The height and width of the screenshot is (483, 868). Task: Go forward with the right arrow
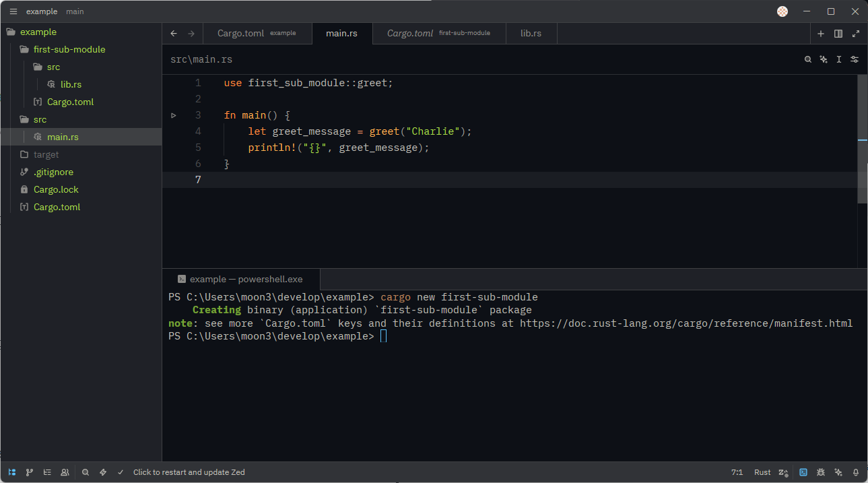tap(191, 34)
